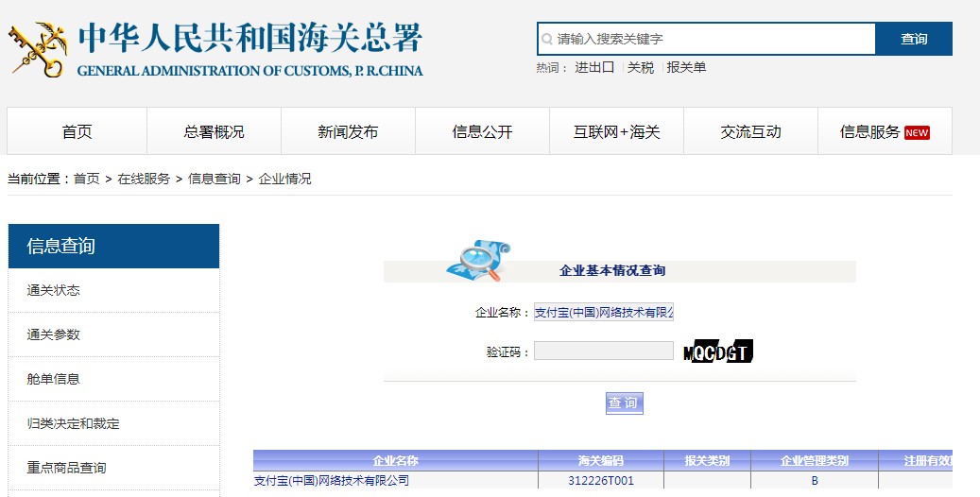This screenshot has width=980, height=497.
Task: Click the China Customs emblem logo
Action: click(x=37, y=49)
